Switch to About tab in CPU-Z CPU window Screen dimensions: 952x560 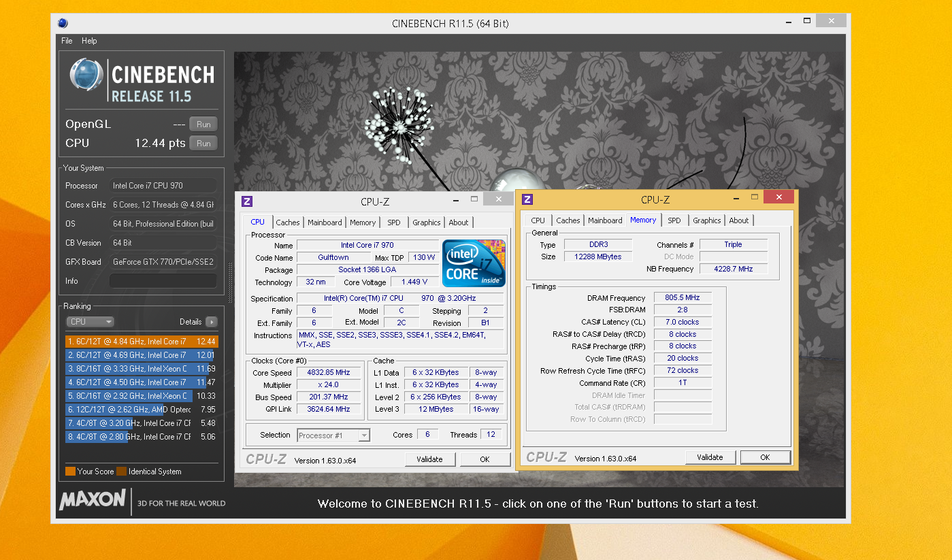(x=459, y=223)
